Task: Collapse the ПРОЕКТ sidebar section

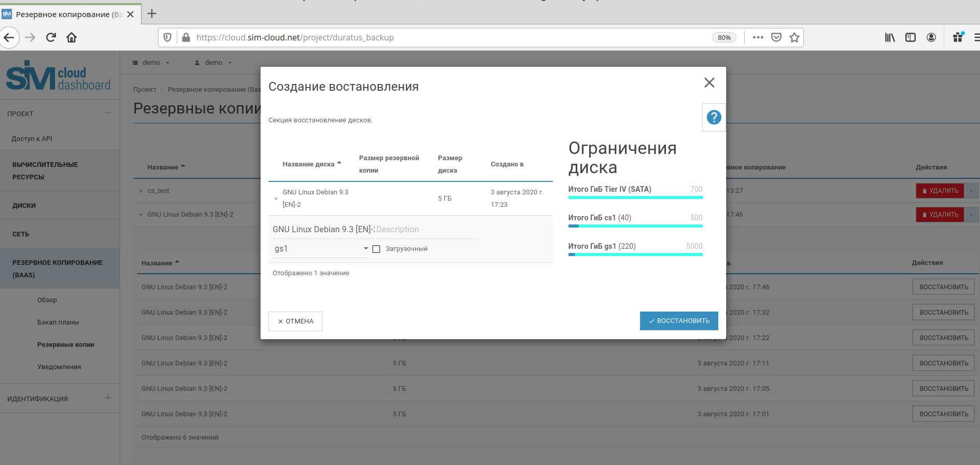Action: (x=108, y=113)
